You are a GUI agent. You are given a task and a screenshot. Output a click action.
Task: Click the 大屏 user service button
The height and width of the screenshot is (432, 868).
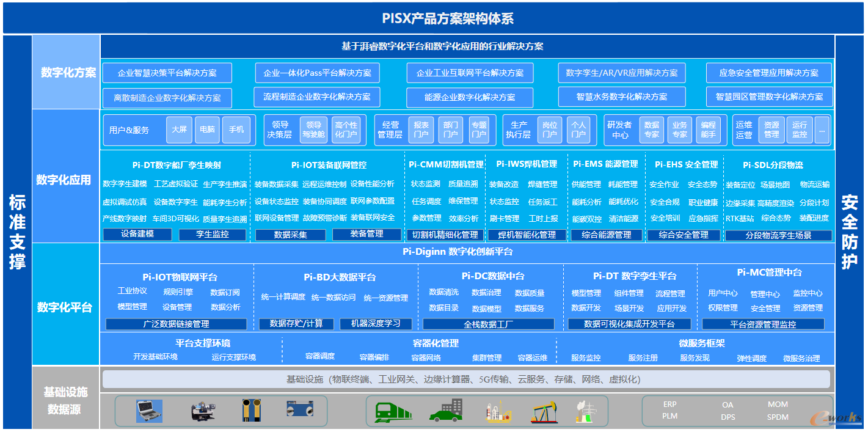click(179, 130)
